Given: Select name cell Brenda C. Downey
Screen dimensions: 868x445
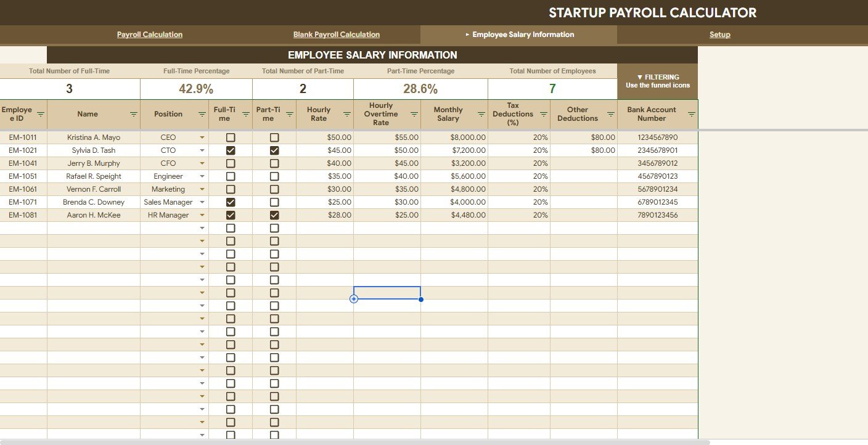Looking at the screenshot, I should tap(94, 202).
